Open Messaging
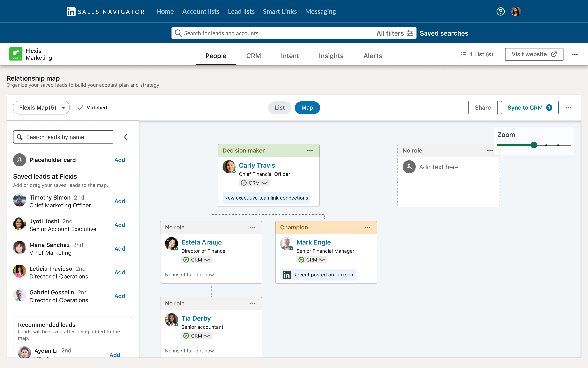 click(321, 11)
